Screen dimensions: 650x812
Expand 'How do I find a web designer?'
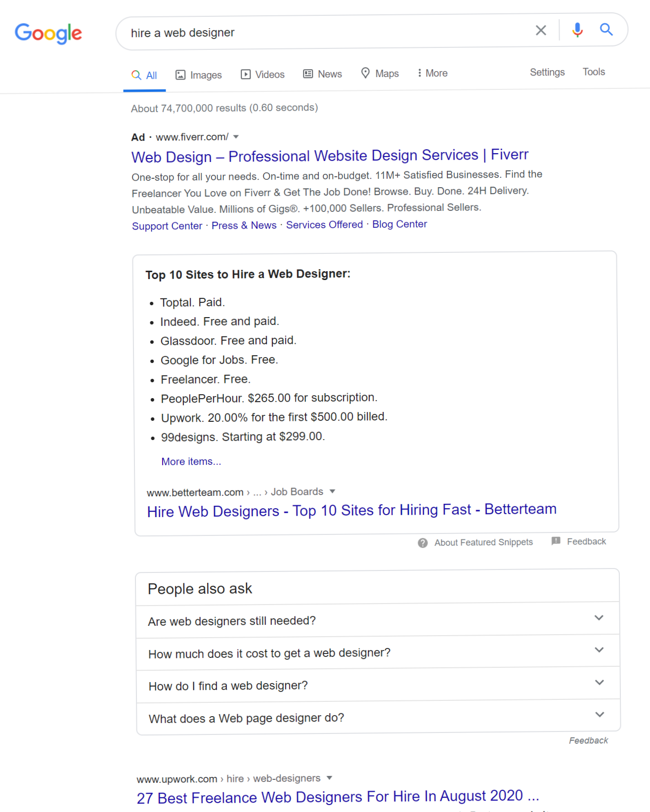(379, 685)
